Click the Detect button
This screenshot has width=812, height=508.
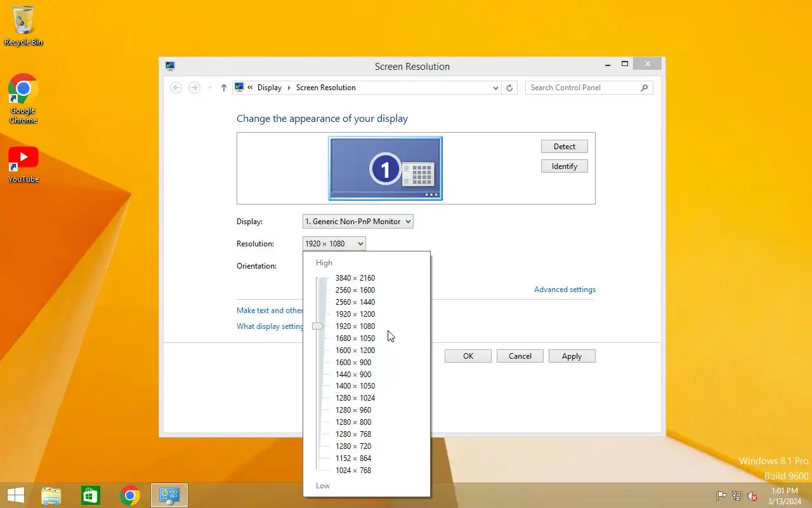point(565,147)
